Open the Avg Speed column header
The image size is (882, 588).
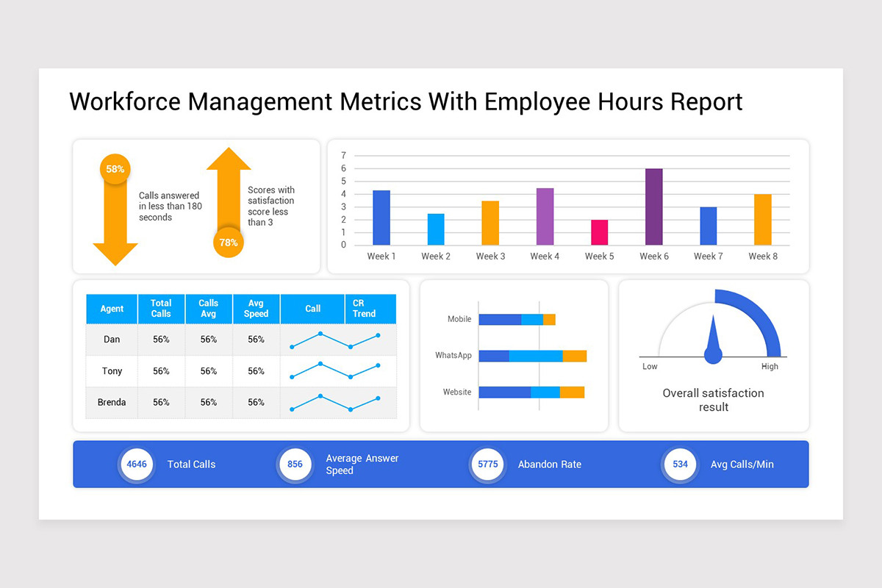[256, 309]
